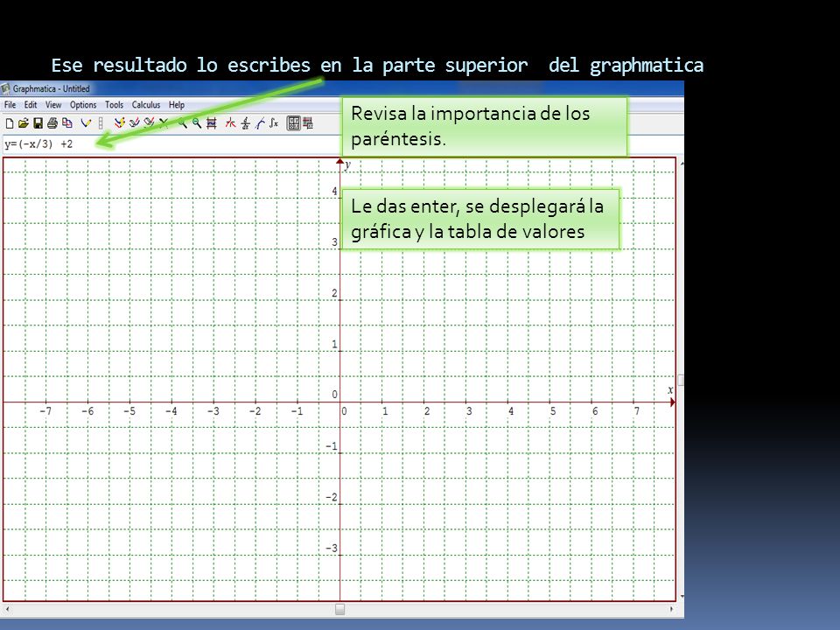Click the Zoom In magnifier icon
The width and height of the screenshot is (840, 630).
click(x=183, y=123)
